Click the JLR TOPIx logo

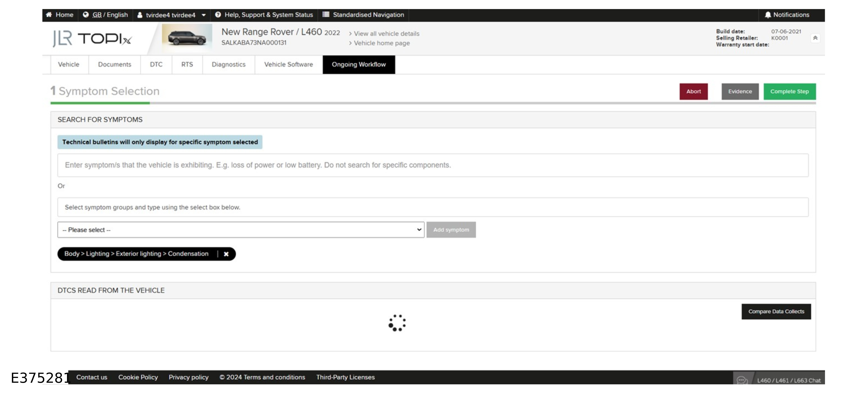(92, 38)
